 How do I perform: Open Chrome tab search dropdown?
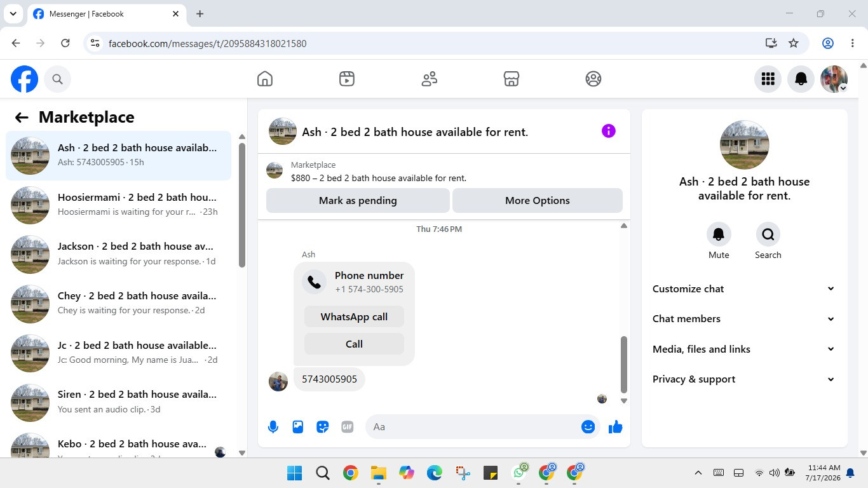coord(13,14)
